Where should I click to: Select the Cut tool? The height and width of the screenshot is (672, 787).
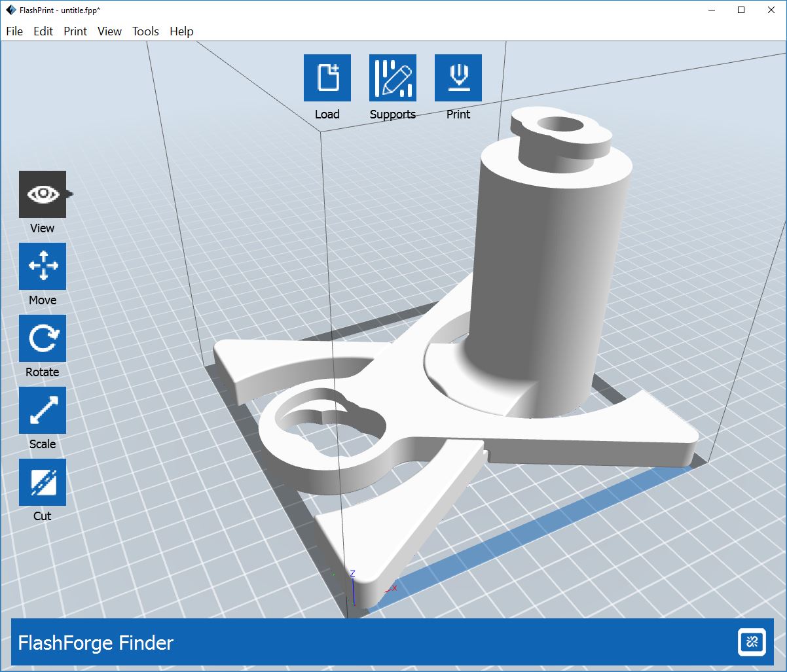[x=43, y=482]
